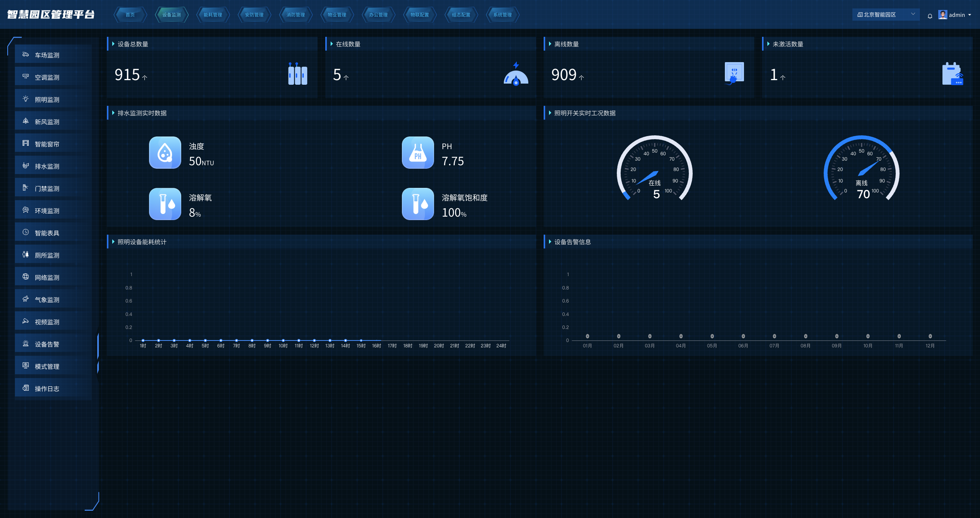
Task: Switch to the 消防管理 tab
Action: point(296,15)
